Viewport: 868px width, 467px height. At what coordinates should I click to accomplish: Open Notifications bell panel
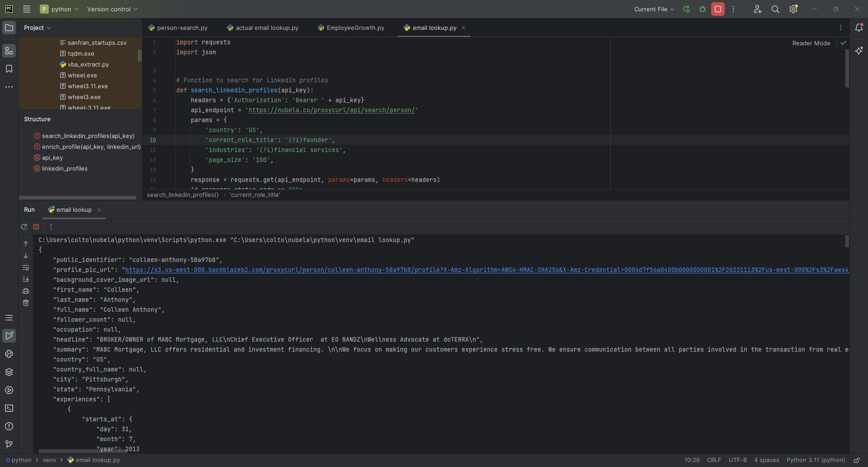coord(859,28)
